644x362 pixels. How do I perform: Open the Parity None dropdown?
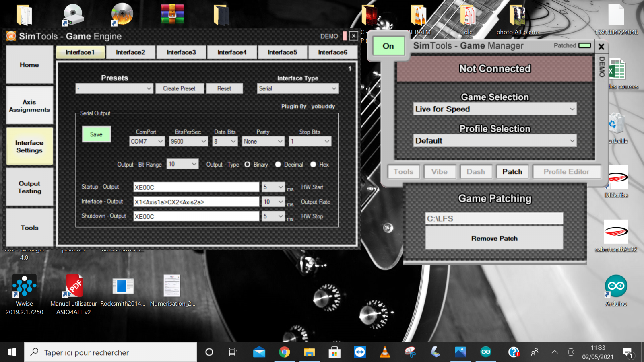click(x=263, y=141)
